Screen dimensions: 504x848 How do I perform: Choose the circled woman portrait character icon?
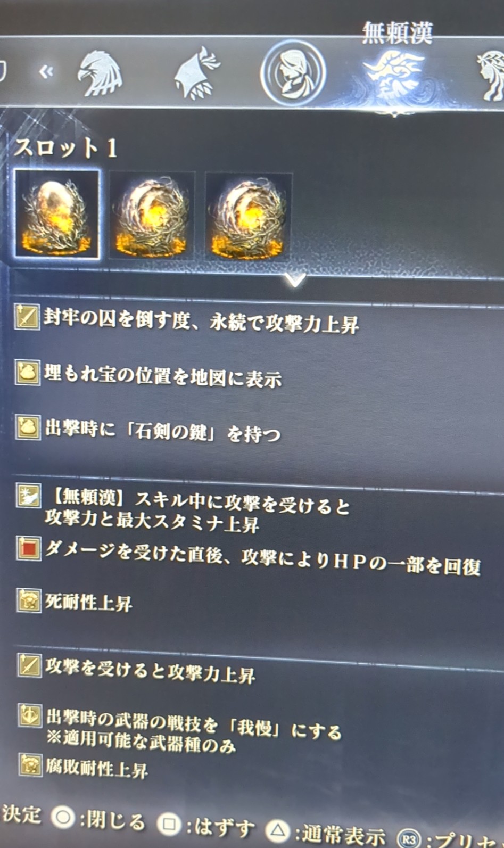(x=293, y=73)
